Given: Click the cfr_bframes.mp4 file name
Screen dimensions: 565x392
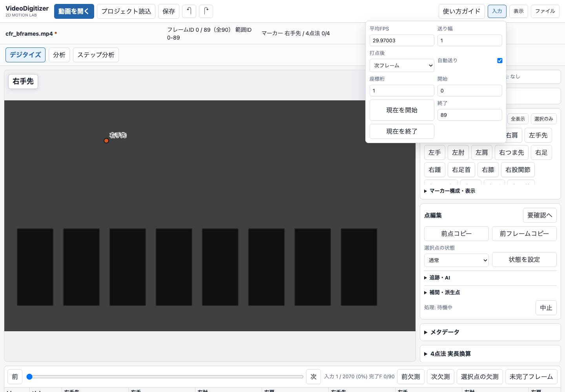Looking at the screenshot, I should [x=29, y=34].
